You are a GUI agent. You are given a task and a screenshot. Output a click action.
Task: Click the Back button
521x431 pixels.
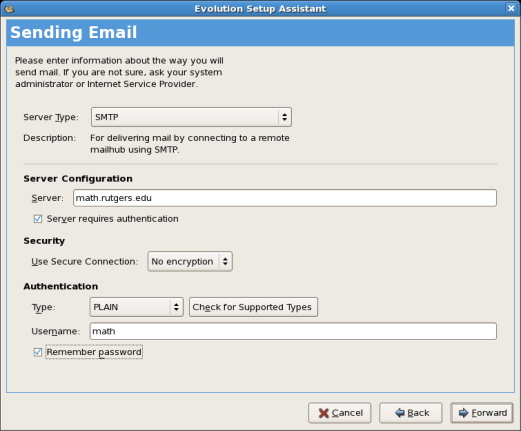[x=411, y=413]
